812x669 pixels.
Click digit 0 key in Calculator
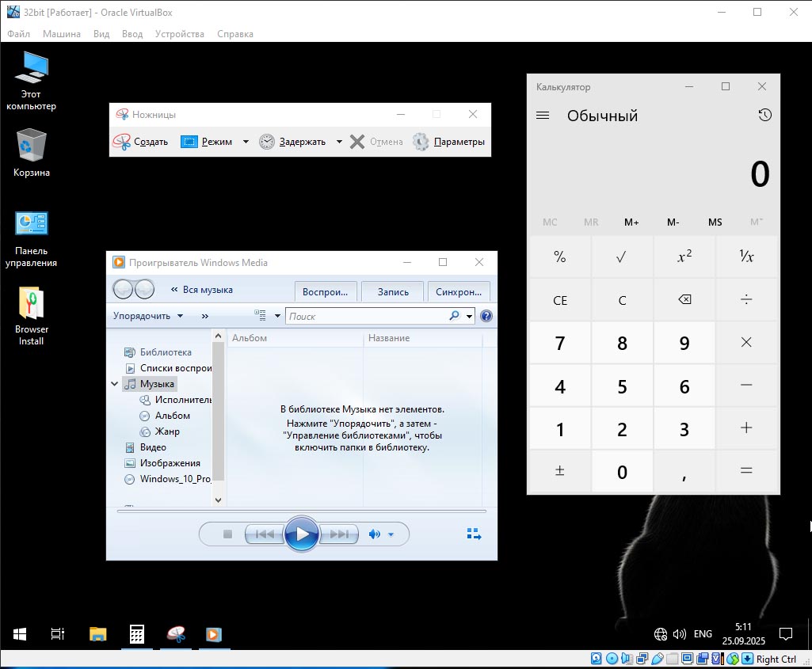[622, 471]
